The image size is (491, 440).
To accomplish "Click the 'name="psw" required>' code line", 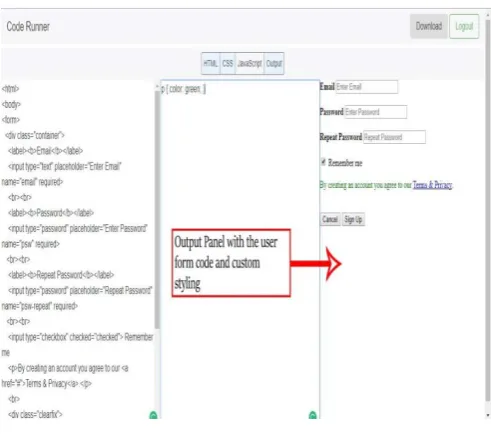I will pyautogui.click(x=31, y=244).
